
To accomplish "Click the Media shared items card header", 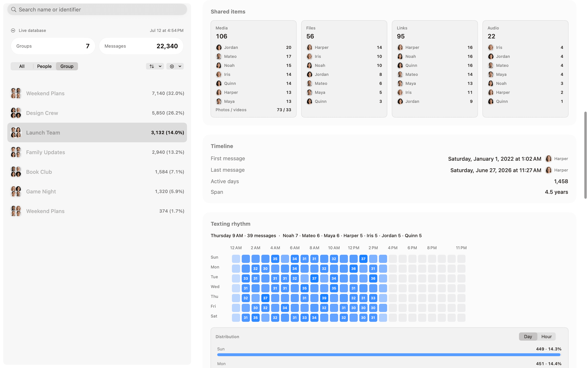I will [222, 28].
